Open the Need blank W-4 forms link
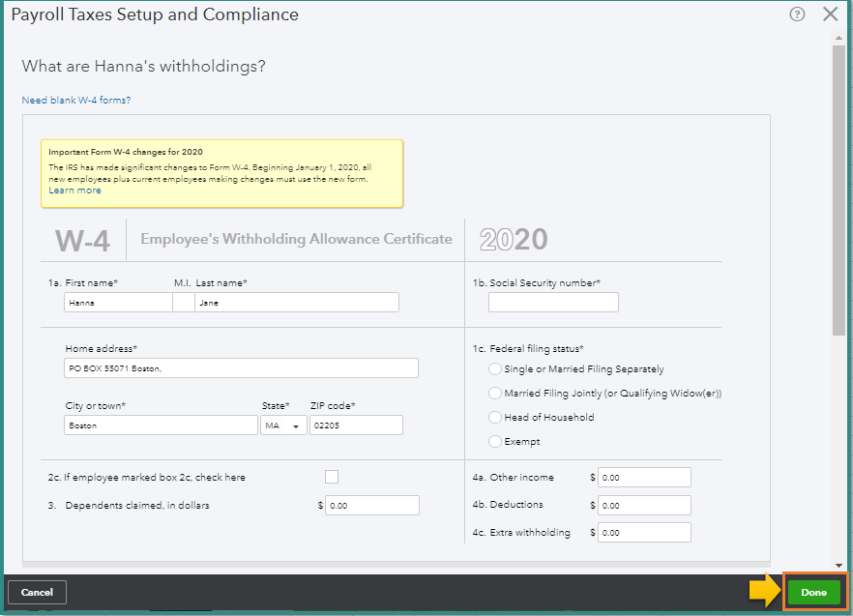 click(76, 101)
